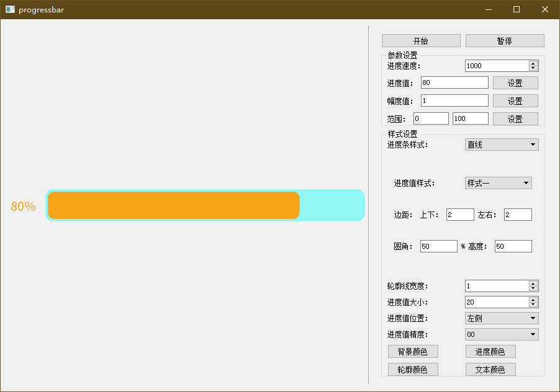Click the progressbar icon in the title bar

click(x=9, y=9)
